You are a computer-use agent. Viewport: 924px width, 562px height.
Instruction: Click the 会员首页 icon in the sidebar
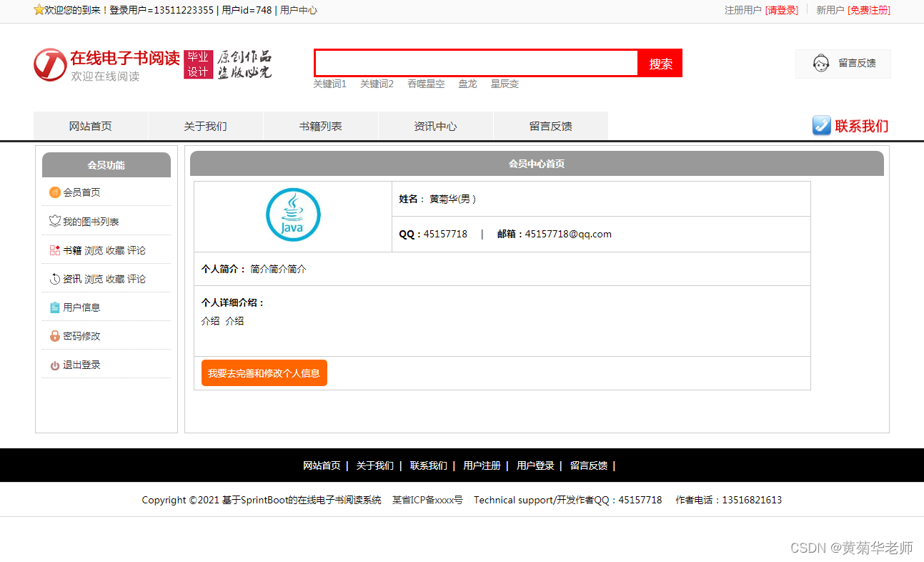click(x=55, y=192)
